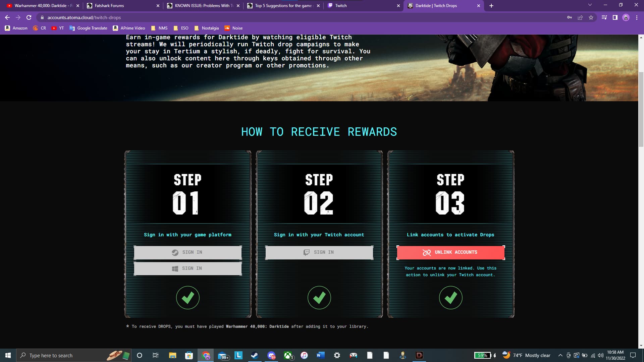Open File Explorer from the taskbar
Screen dimensions: 644x362
pos(172,355)
